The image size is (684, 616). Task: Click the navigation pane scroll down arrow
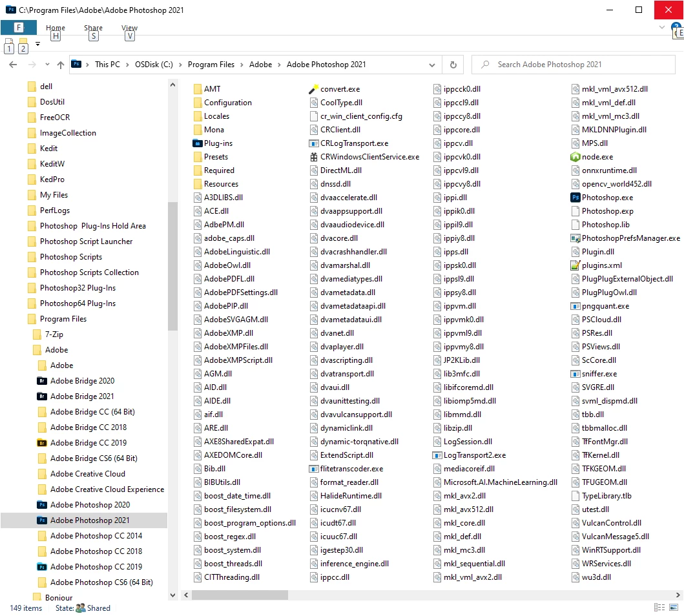172,595
